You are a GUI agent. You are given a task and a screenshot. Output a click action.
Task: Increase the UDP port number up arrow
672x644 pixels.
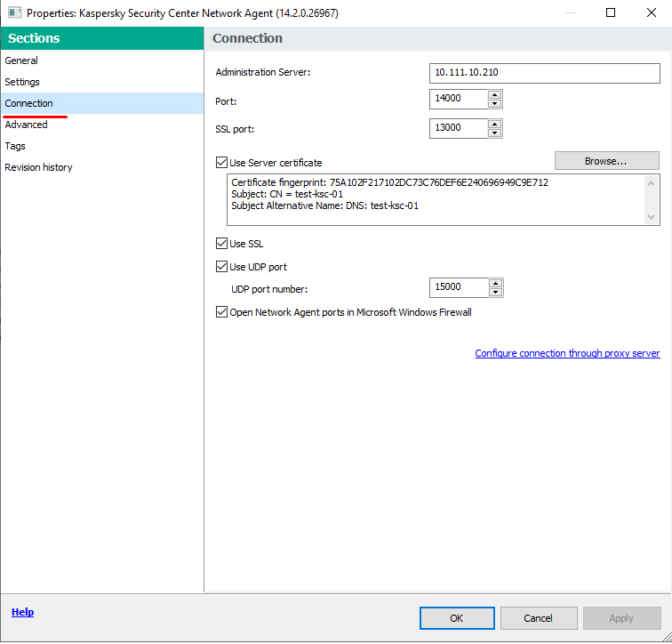(x=495, y=283)
